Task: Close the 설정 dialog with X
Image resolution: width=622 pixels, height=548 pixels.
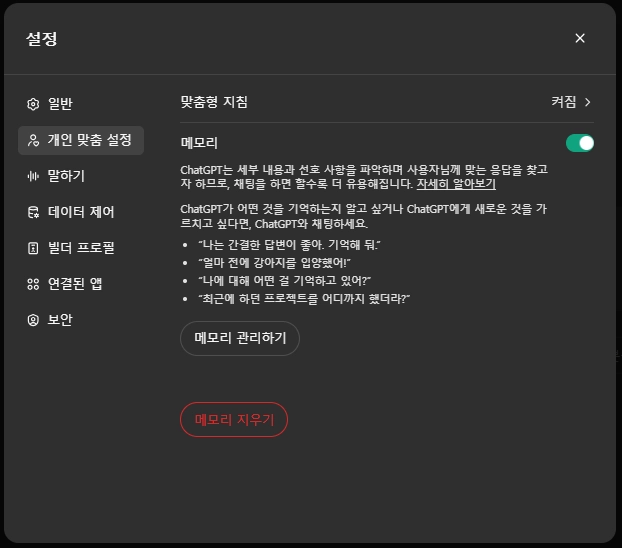Action: click(580, 38)
